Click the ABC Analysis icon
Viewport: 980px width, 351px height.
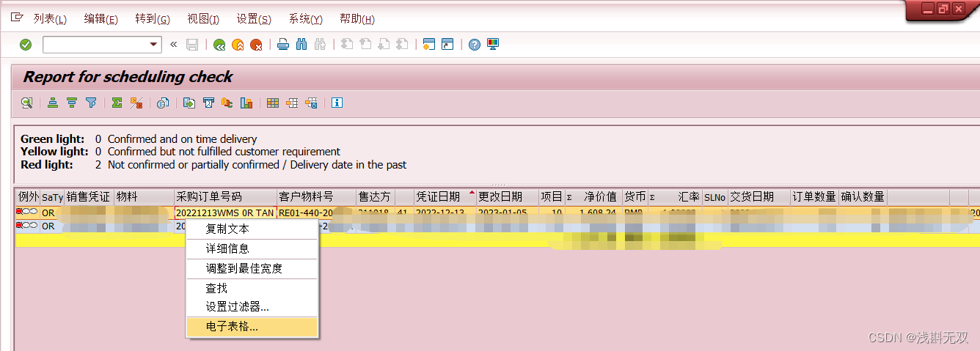(x=227, y=103)
